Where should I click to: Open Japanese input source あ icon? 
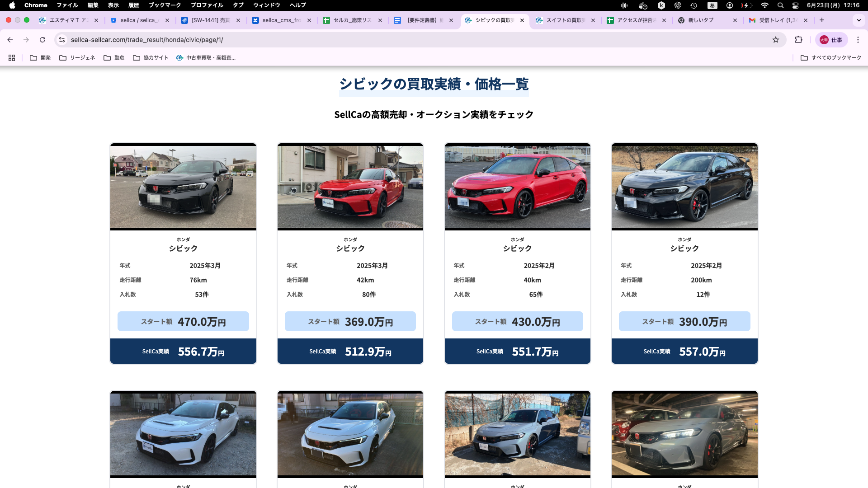712,5
